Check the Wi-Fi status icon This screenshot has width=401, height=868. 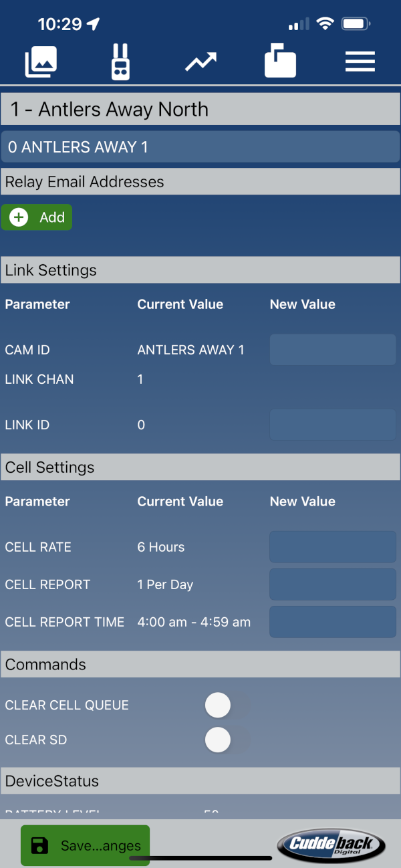point(325,24)
